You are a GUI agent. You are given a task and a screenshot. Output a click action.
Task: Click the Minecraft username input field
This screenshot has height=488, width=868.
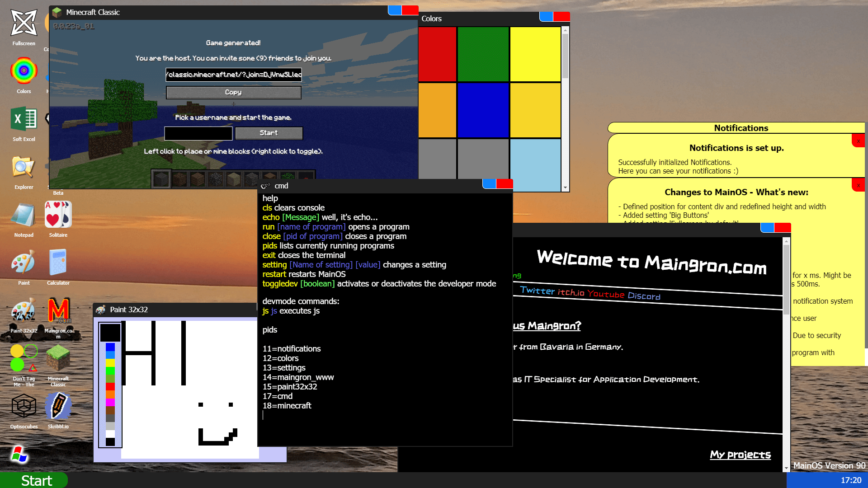[x=198, y=133]
